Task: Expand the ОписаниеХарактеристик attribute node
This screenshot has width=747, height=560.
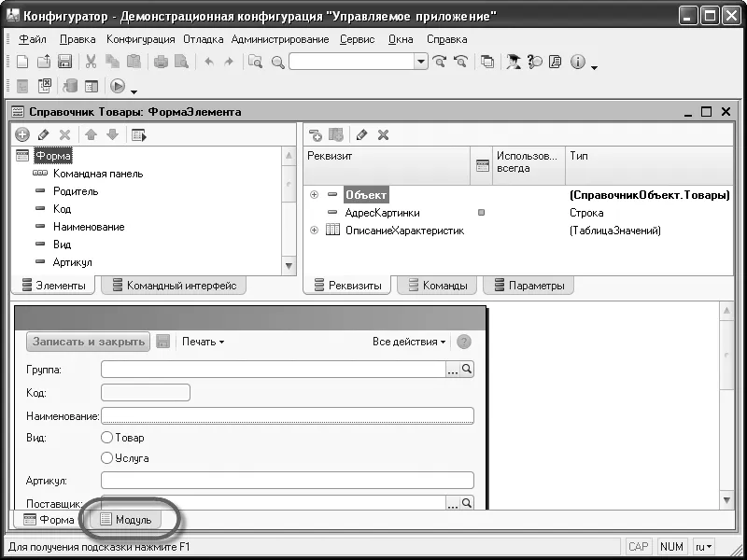Action: click(314, 231)
